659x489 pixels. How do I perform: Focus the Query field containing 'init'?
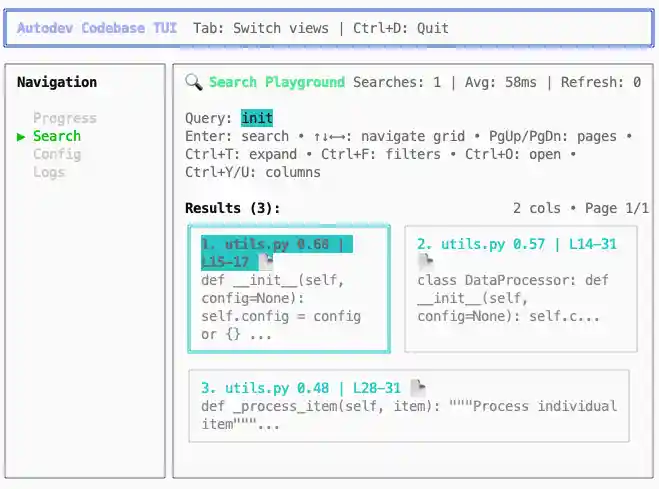point(257,118)
